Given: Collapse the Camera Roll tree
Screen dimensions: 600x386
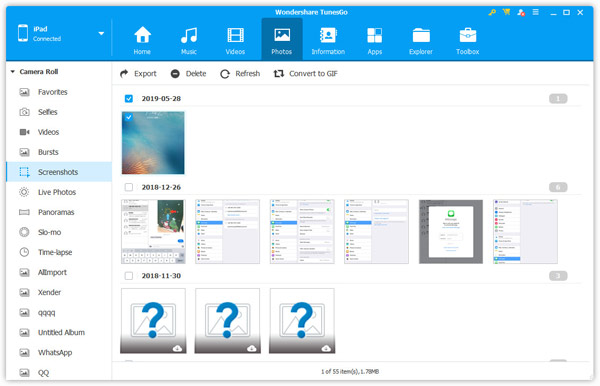Looking at the screenshot, I should (13, 72).
